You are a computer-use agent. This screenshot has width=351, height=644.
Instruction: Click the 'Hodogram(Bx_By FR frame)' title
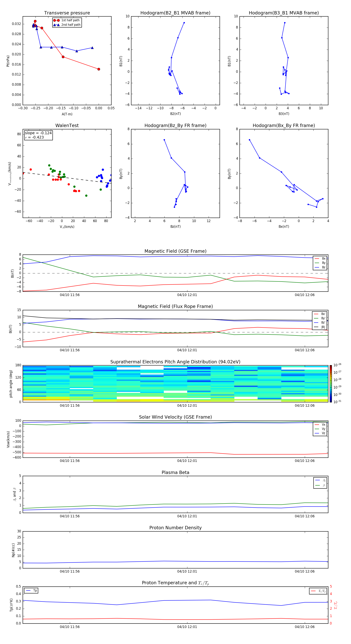pyautogui.click(x=284, y=125)
